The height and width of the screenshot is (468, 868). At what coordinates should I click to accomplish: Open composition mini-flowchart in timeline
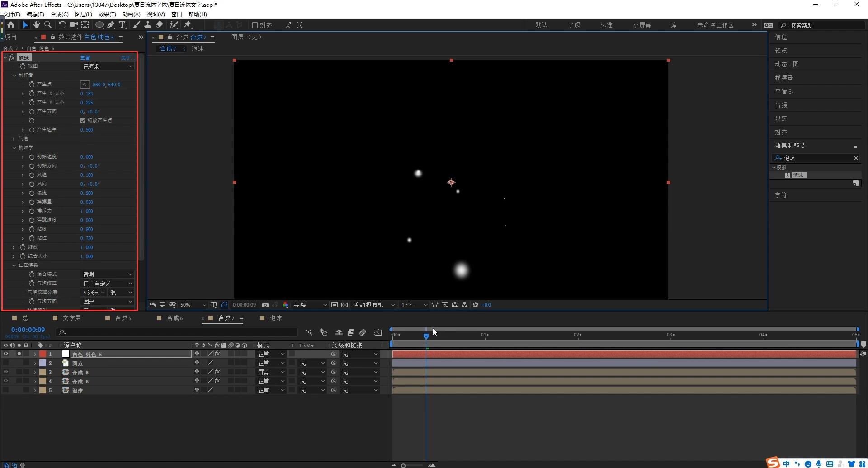(x=308, y=332)
